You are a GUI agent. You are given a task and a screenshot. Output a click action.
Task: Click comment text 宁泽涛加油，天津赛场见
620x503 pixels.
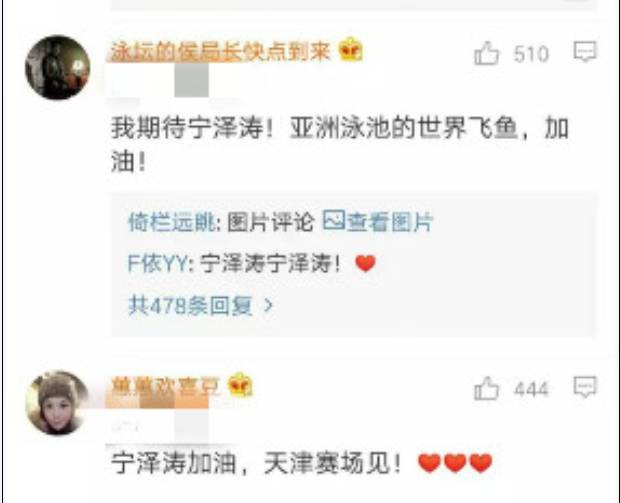256,463
